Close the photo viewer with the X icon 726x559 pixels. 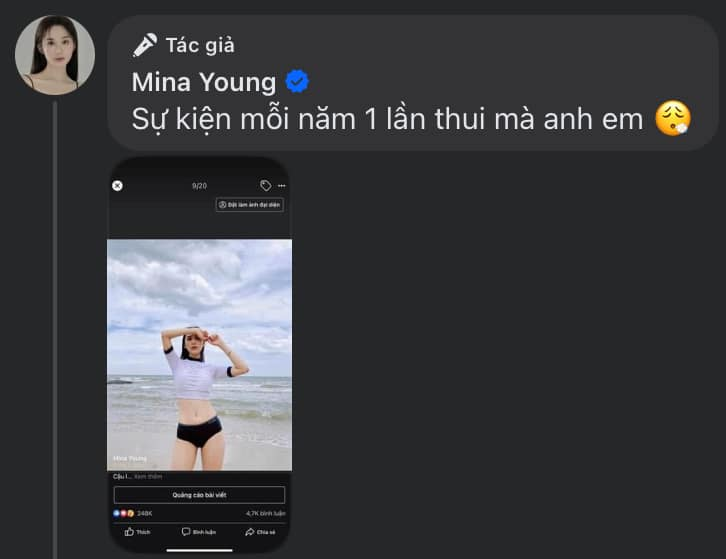tap(117, 185)
